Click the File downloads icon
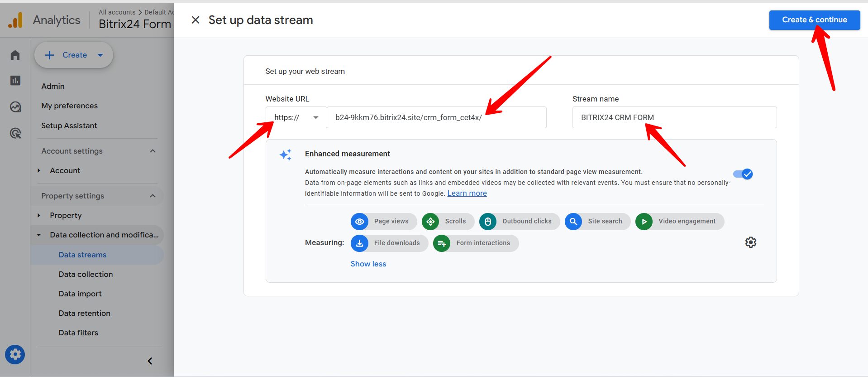The width and height of the screenshot is (868, 377). click(359, 243)
